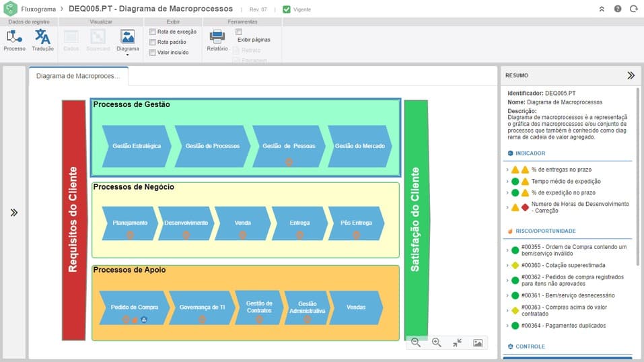Click the fit-to-screen arrows icon

pyautogui.click(x=457, y=342)
